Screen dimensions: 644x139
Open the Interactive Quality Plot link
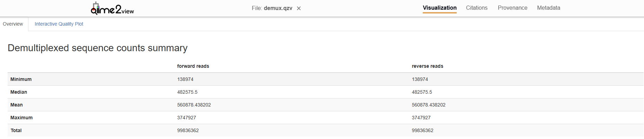pyautogui.click(x=59, y=24)
